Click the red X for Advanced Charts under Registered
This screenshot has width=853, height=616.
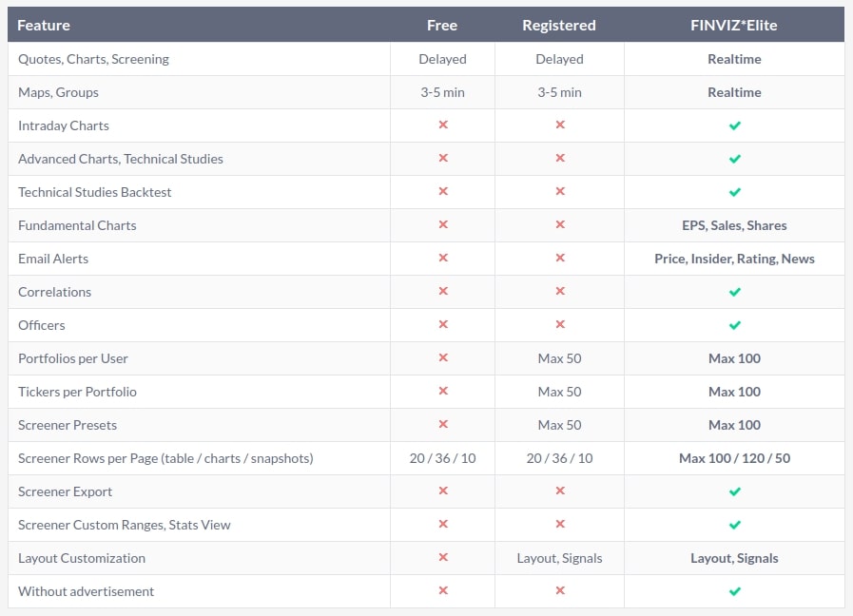point(559,159)
